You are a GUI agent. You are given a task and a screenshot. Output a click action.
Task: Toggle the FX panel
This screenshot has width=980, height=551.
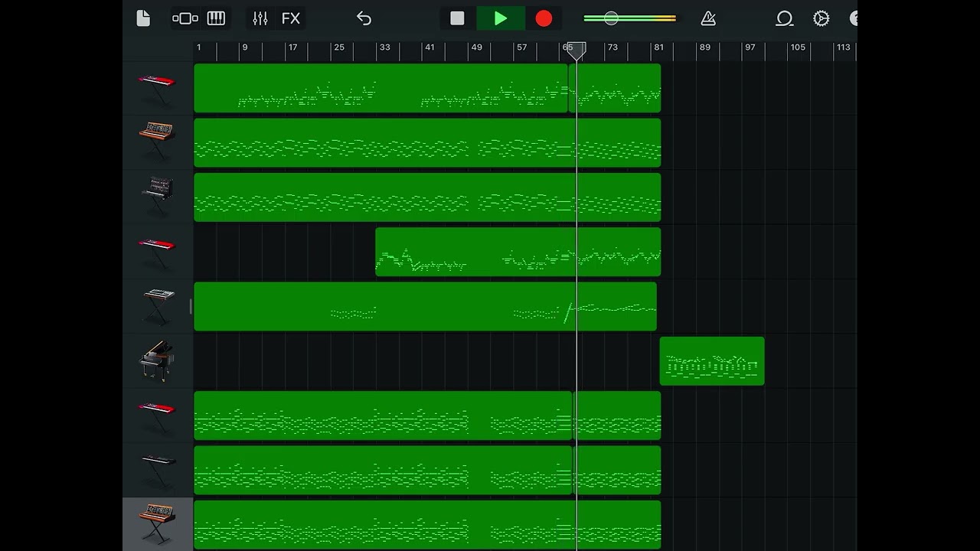[291, 18]
